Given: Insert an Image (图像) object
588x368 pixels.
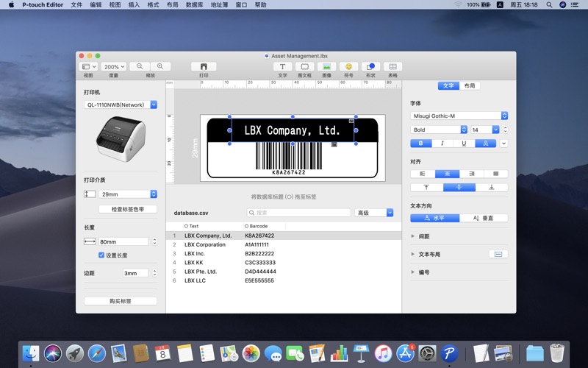Looking at the screenshot, I should pos(326,66).
